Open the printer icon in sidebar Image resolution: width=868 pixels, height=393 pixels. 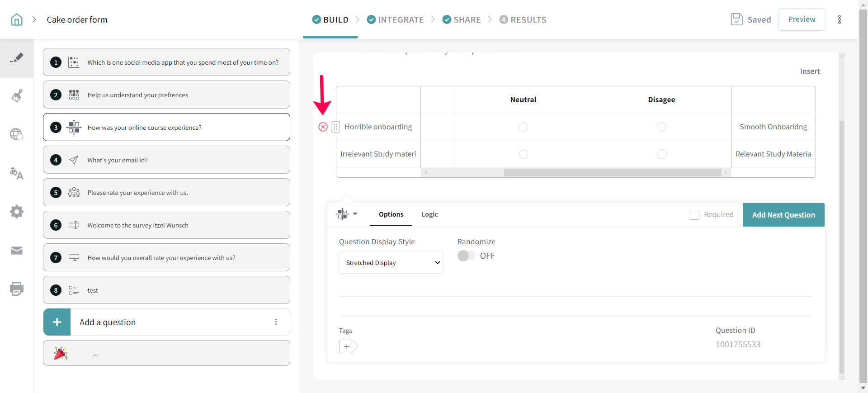(17, 289)
